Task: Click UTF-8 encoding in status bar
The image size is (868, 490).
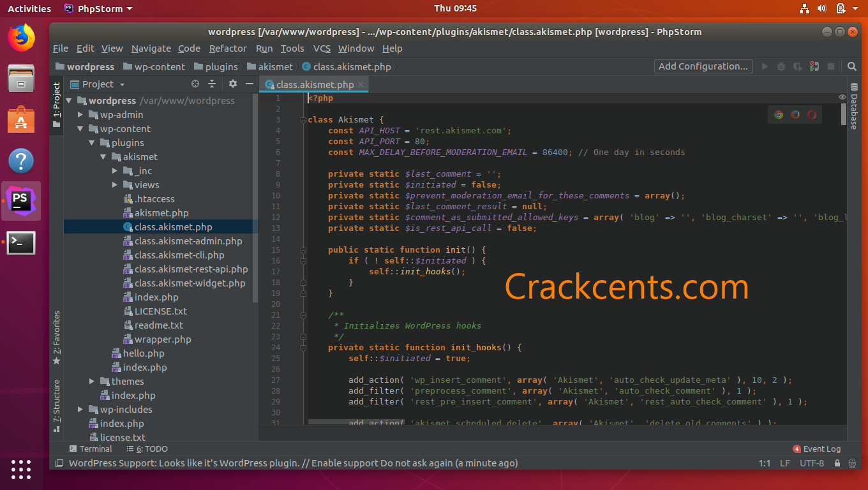Action: coord(812,463)
